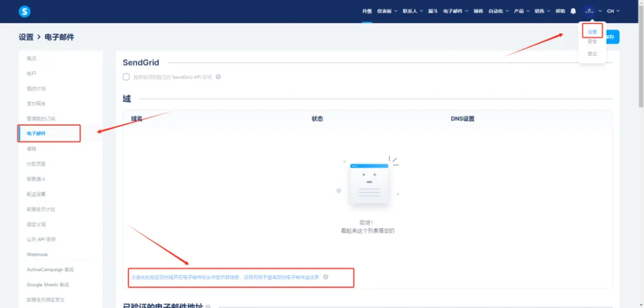Click the blue 保存 button

coord(612,37)
